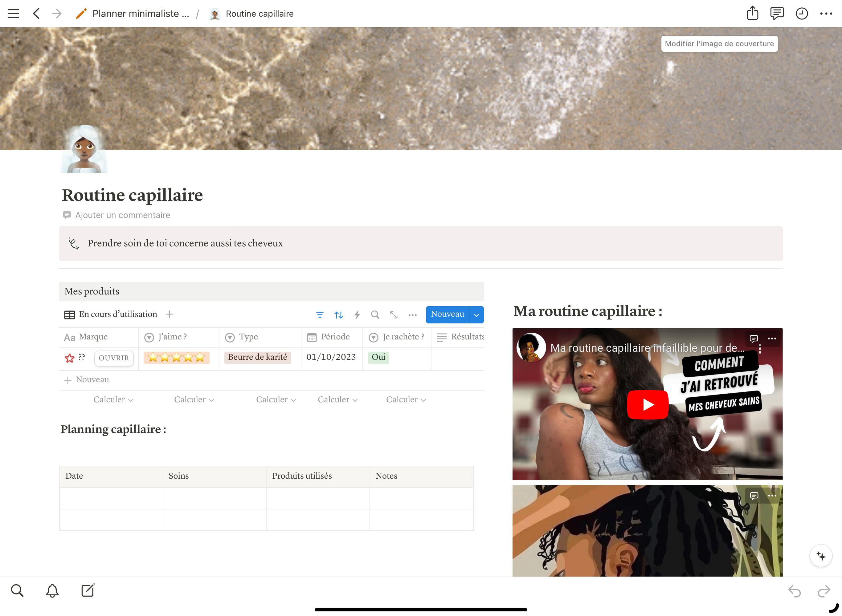Open database three-dot options
This screenshot has width=842, height=616.
pos(413,315)
